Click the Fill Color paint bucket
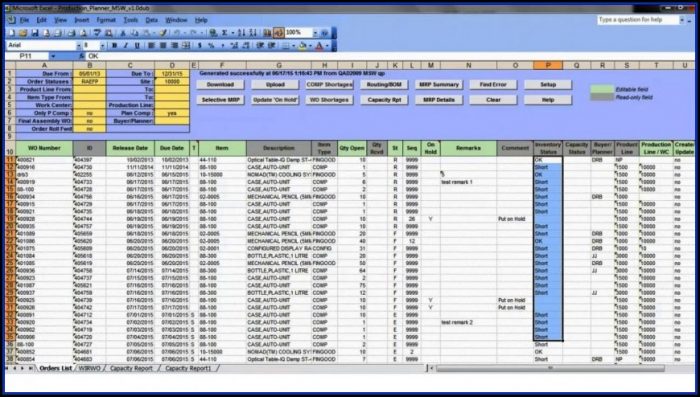This screenshot has width=700, height=397. pos(302,45)
